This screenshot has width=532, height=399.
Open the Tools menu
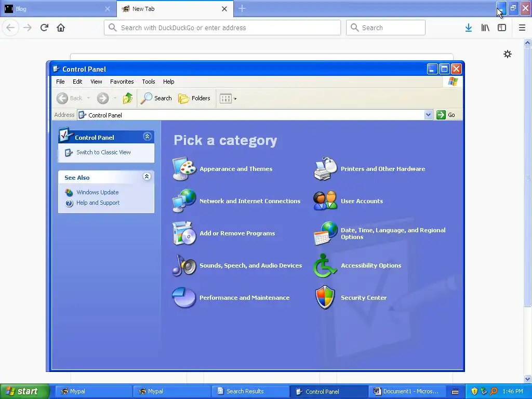(x=149, y=82)
